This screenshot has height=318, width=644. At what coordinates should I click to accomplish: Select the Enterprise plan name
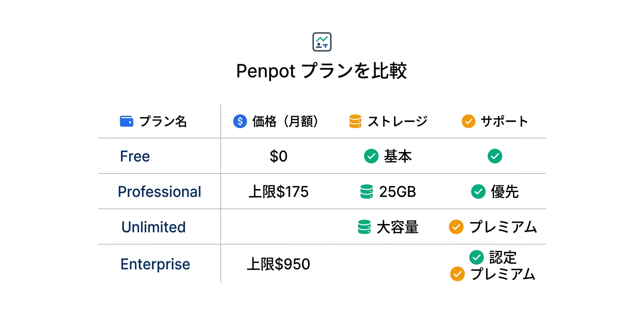pos(155,264)
